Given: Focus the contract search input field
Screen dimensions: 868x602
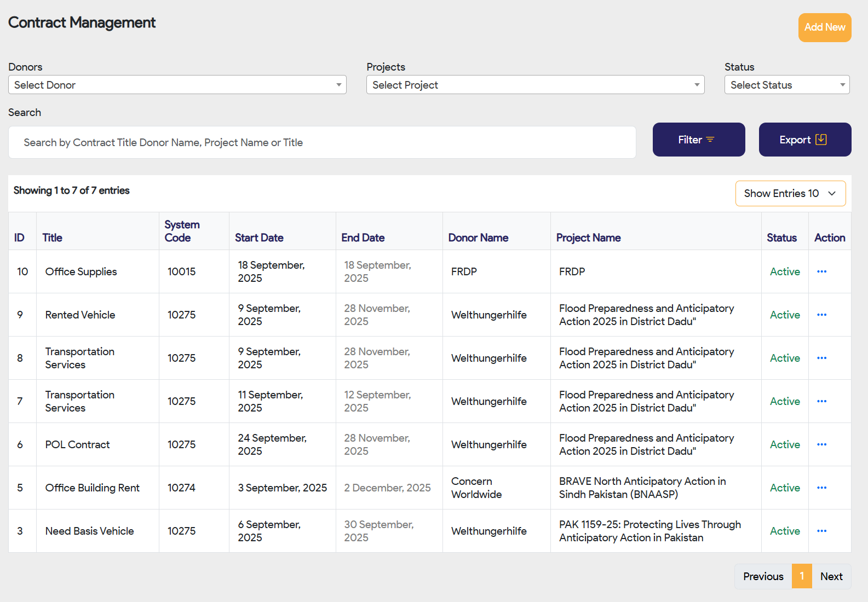Looking at the screenshot, I should (x=322, y=143).
